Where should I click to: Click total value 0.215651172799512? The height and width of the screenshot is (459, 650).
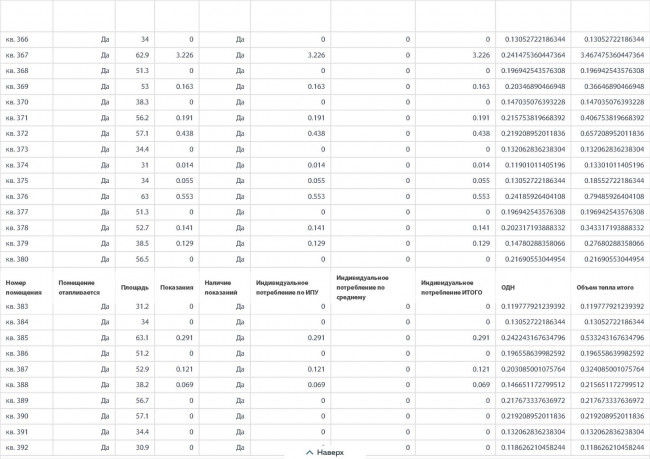[x=612, y=385]
